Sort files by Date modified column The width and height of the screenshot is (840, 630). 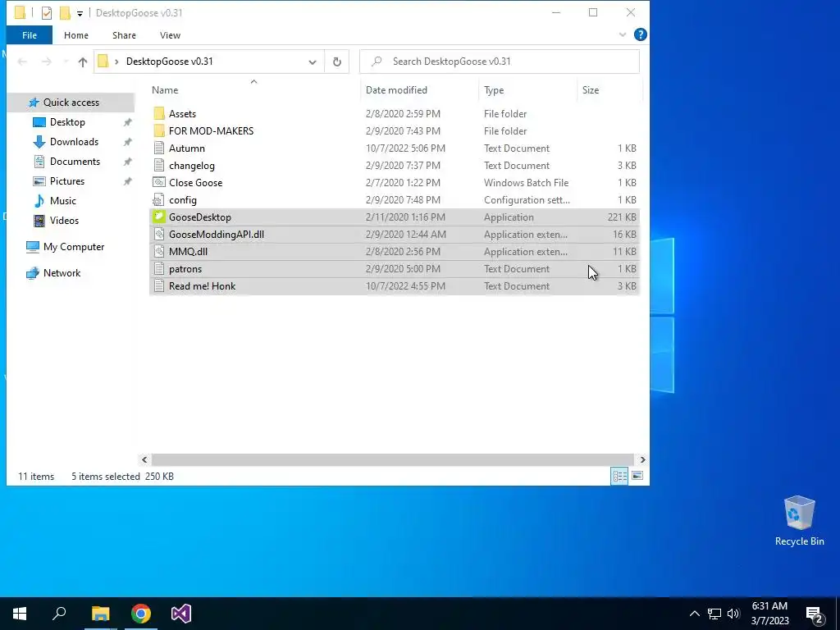396,90
